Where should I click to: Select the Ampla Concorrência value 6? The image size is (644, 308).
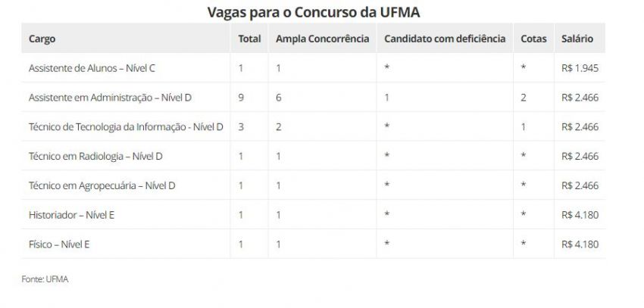(278, 98)
